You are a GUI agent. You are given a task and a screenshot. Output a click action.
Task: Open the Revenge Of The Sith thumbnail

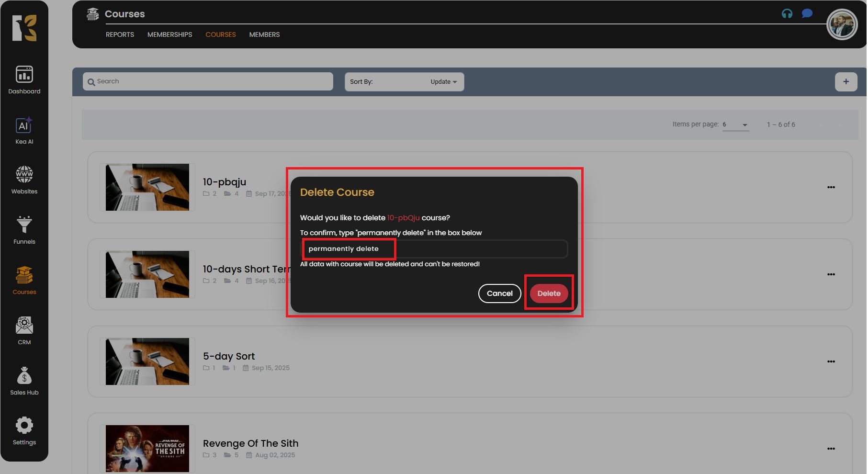147,449
